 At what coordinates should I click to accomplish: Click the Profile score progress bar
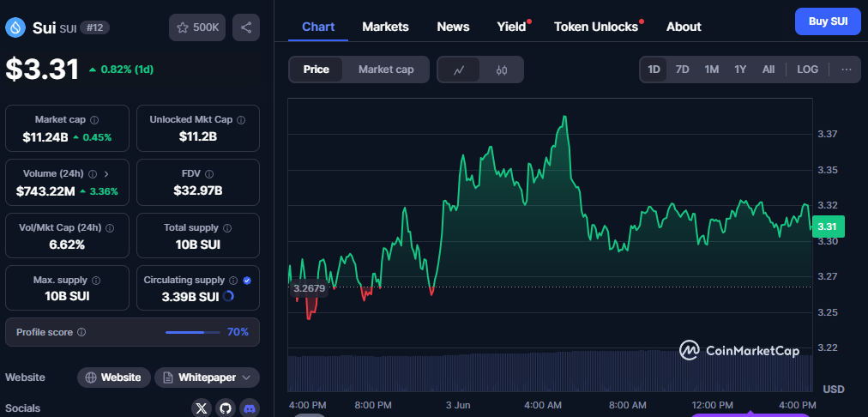click(192, 332)
